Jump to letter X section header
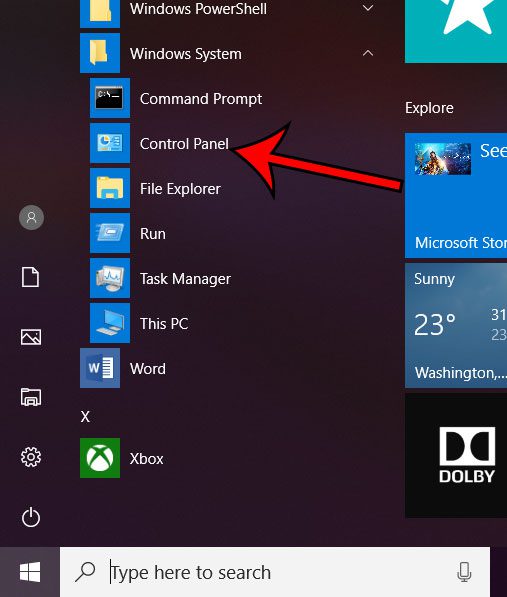This screenshot has height=597, width=507. coord(85,416)
